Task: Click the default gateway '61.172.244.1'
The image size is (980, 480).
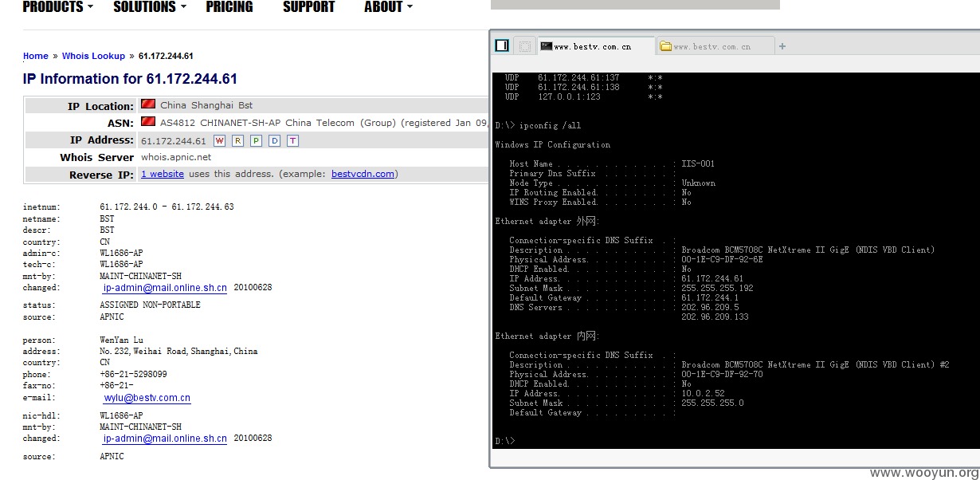Action: (710, 298)
